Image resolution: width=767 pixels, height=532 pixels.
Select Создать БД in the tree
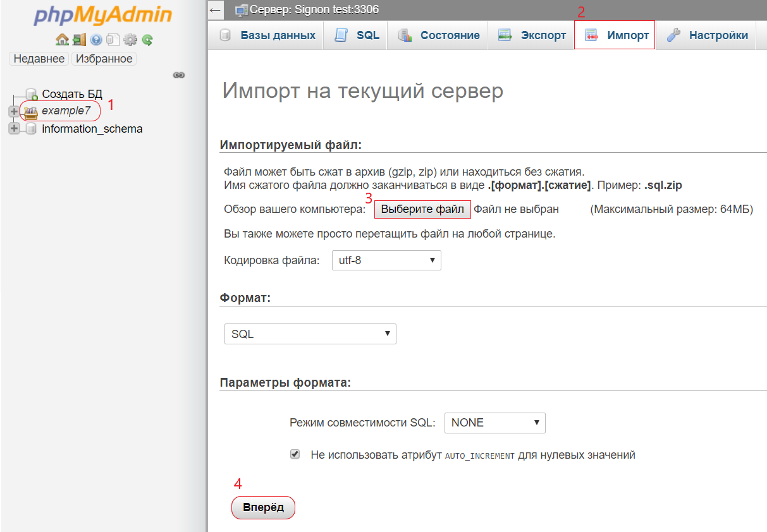[x=71, y=94]
